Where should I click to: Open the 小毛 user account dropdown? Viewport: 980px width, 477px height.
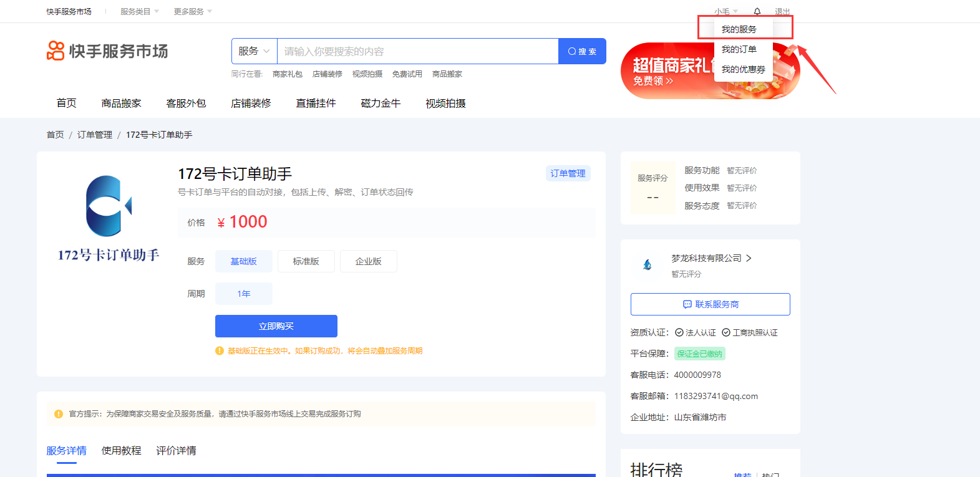coord(726,11)
